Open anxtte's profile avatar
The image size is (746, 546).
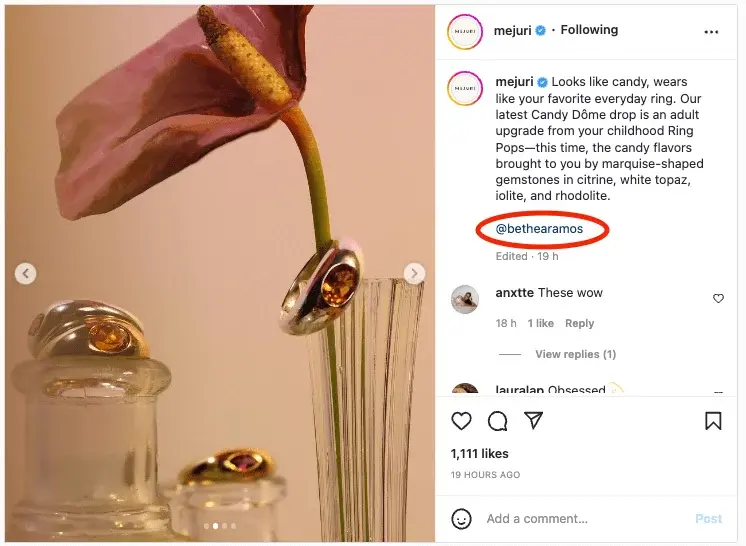[x=464, y=299]
